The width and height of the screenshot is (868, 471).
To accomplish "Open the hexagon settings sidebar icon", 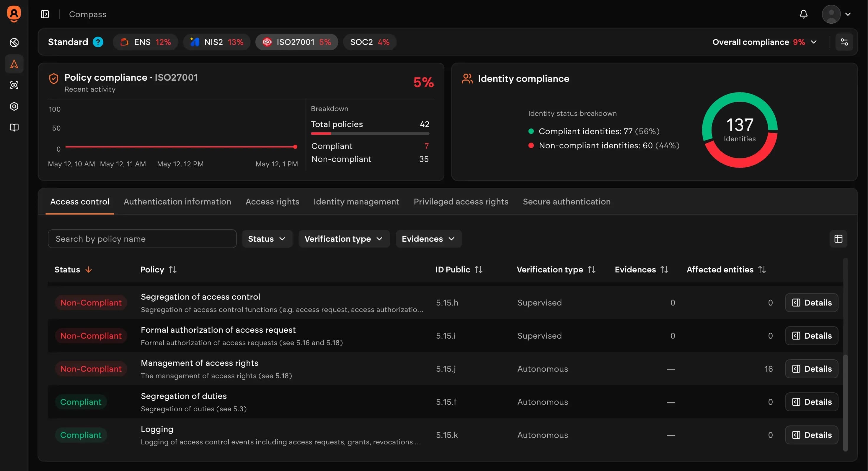I will click(x=14, y=106).
